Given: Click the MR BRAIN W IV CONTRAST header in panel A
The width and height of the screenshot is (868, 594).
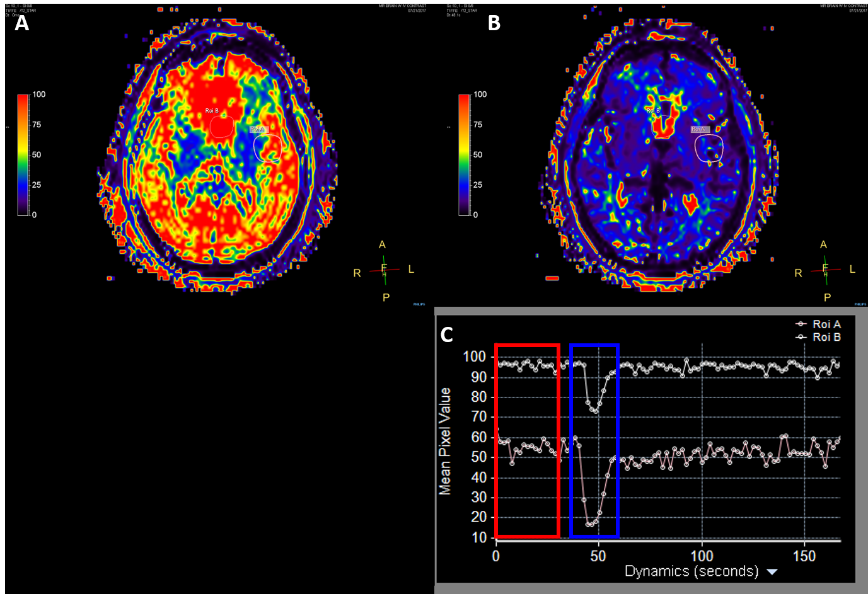Looking at the screenshot, I should pos(402,6).
